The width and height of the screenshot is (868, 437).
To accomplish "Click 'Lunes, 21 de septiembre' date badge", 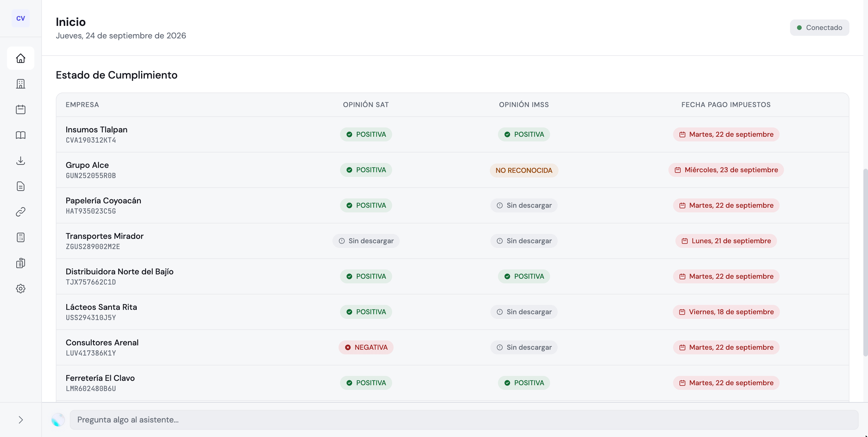I will coord(726,241).
